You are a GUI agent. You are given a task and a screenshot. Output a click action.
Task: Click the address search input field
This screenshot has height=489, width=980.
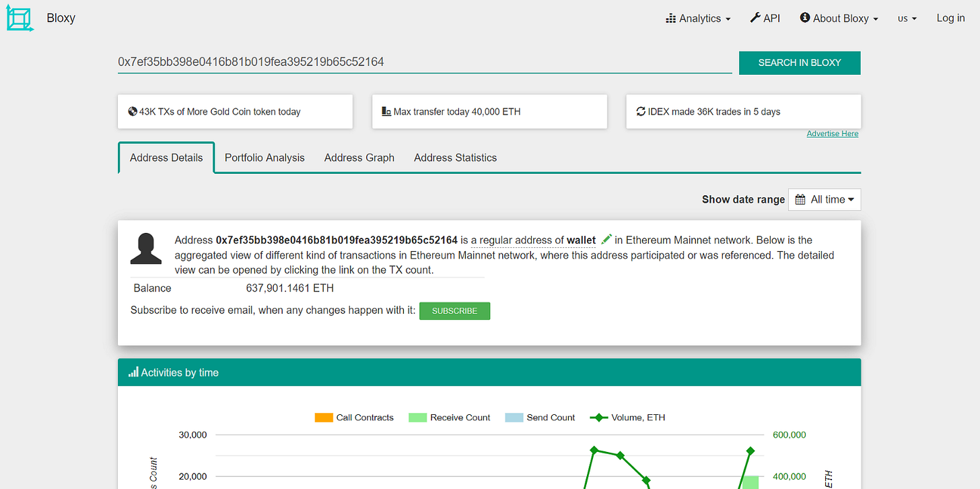(425, 62)
